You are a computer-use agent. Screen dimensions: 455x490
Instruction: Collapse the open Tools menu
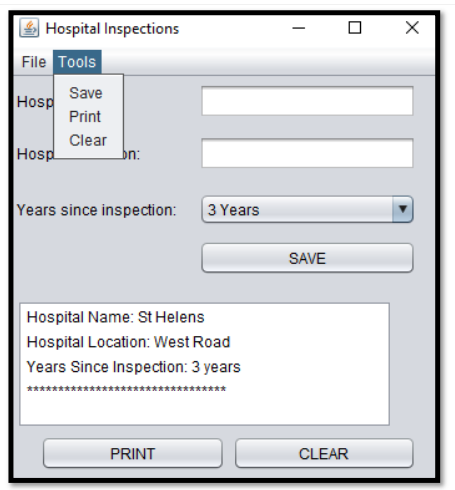[x=77, y=62]
